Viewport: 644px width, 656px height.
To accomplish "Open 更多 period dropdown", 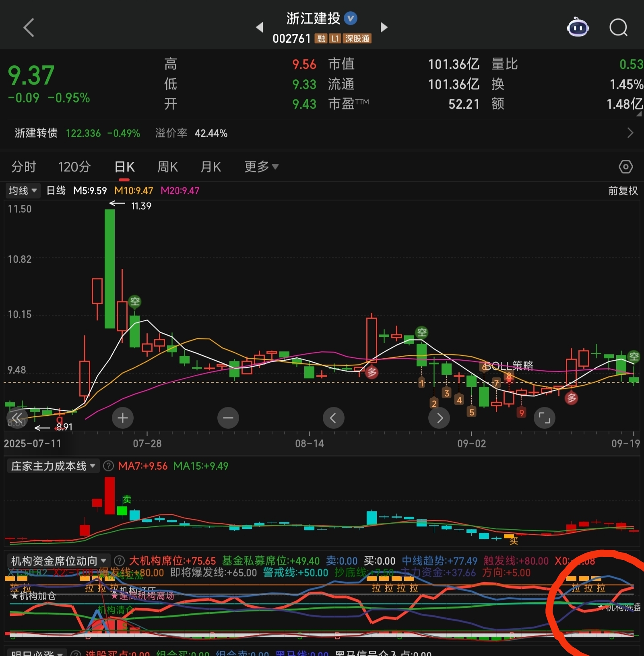I will pos(262,167).
